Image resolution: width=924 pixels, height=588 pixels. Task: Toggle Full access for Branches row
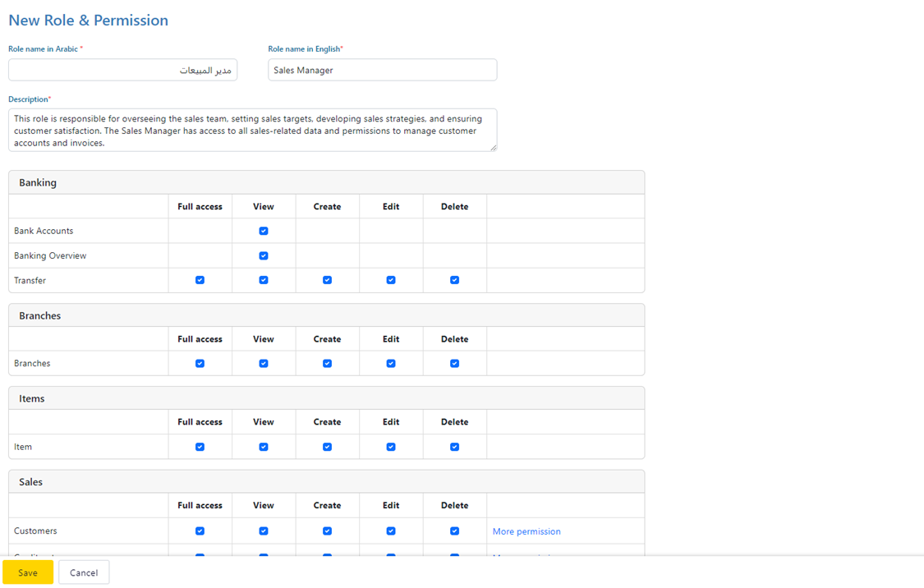click(x=200, y=363)
